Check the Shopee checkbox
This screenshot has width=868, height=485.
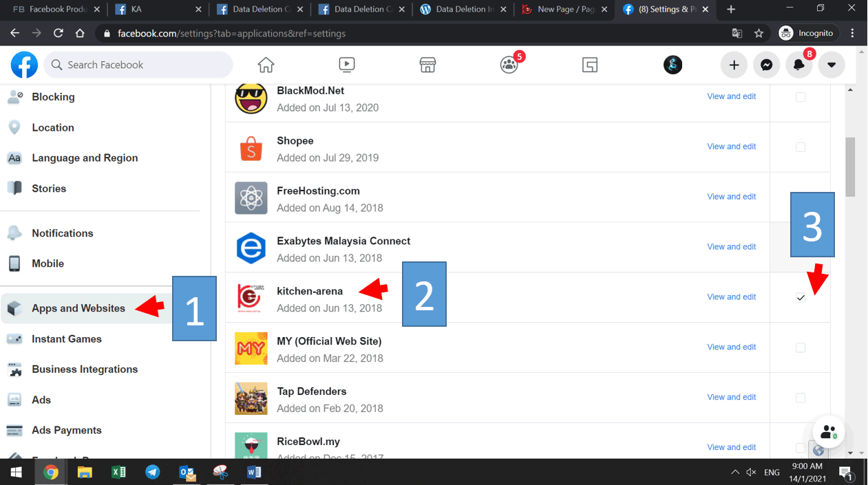801,147
